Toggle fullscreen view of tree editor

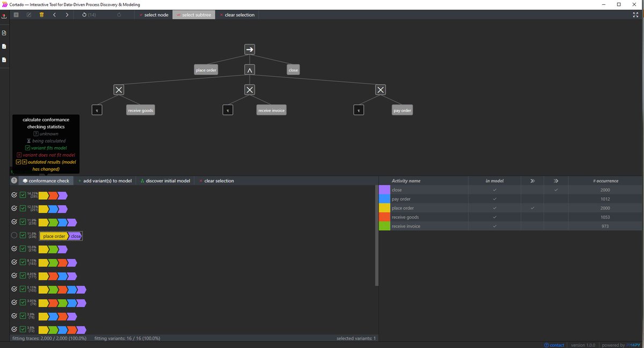pos(635,15)
